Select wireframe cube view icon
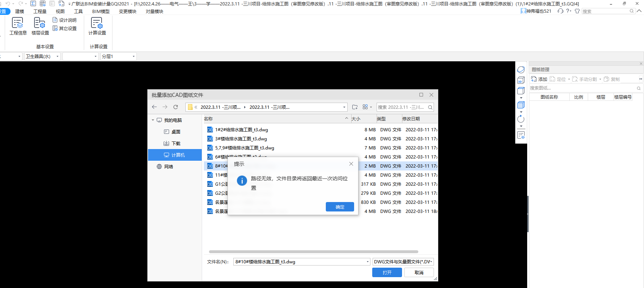Viewport: 644px width, 288px height. pos(521,91)
